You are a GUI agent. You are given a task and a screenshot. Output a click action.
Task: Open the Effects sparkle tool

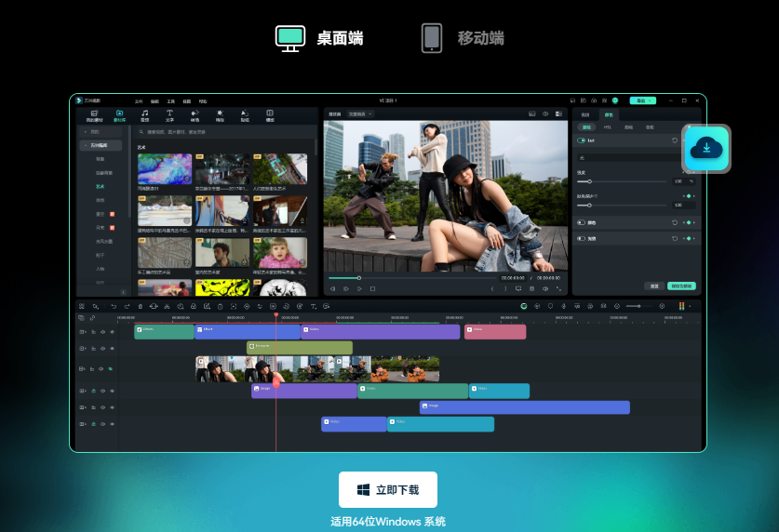[220, 115]
